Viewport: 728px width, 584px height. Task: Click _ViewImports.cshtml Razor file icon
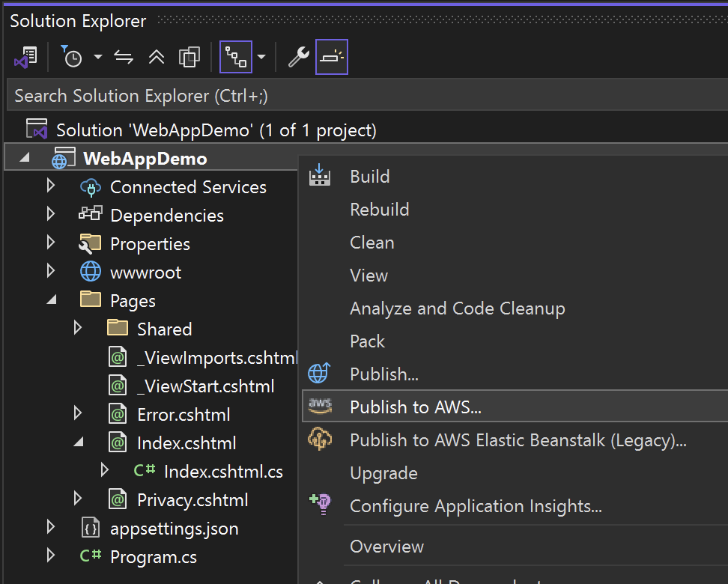pos(118,357)
